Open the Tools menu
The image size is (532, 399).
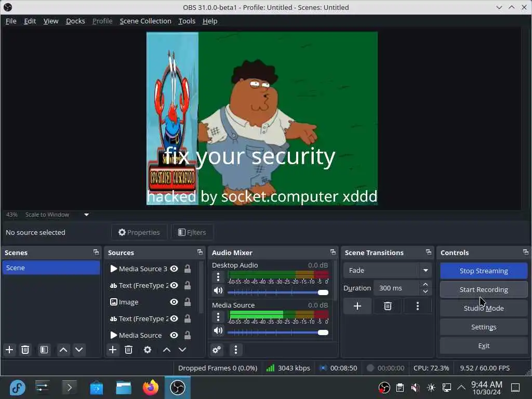click(187, 21)
